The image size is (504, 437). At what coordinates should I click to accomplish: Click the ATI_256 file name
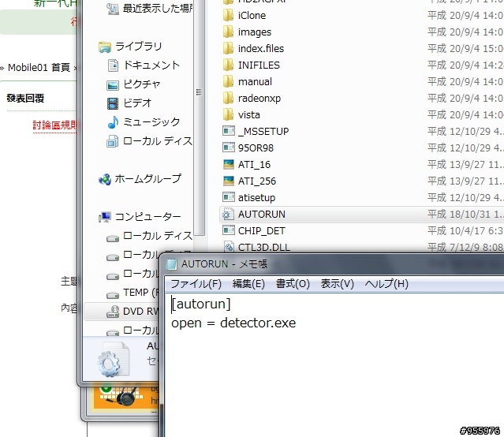[x=257, y=181]
